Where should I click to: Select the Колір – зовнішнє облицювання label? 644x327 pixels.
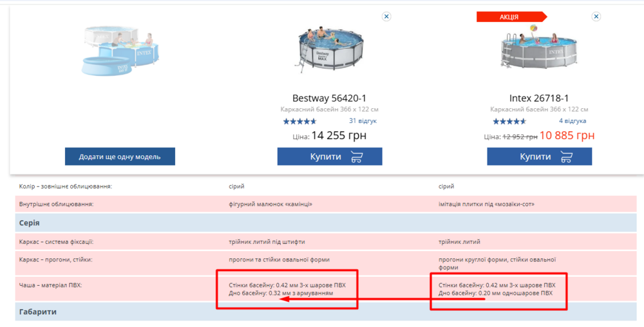tap(66, 187)
